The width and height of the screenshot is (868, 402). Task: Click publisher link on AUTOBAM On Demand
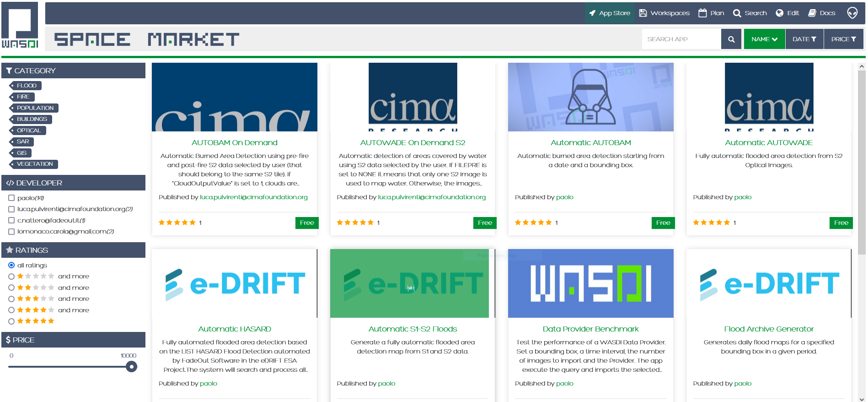point(254,197)
